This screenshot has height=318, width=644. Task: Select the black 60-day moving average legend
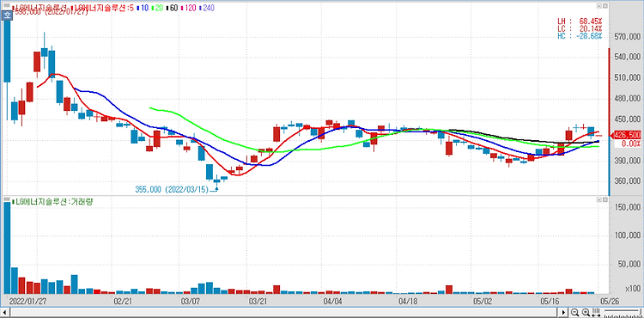pyautogui.click(x=171, y=8)
